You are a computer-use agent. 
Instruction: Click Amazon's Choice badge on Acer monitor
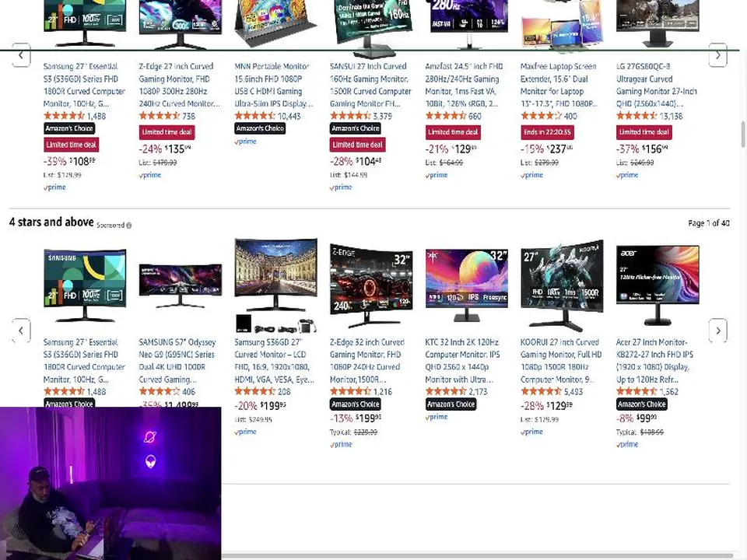point(642,404)
